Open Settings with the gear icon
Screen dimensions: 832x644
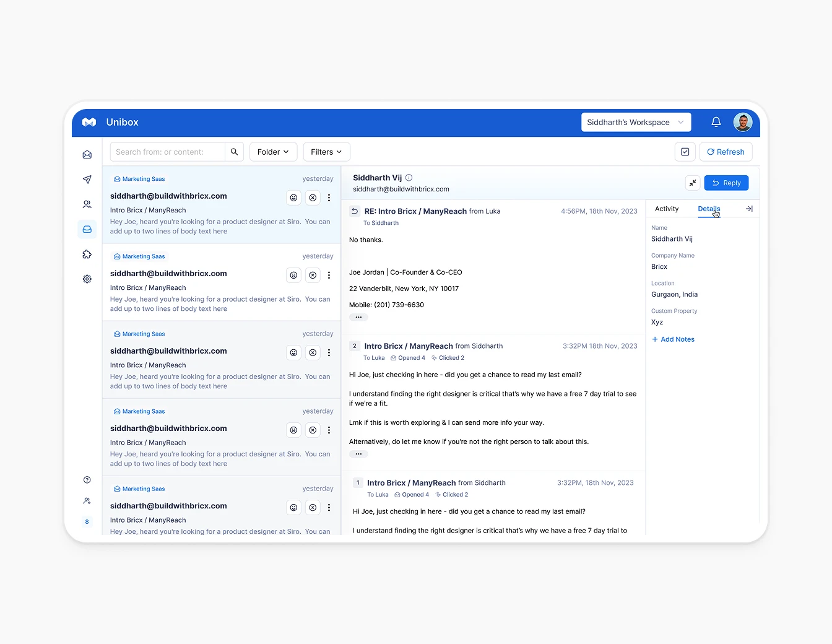click(87, 279)
